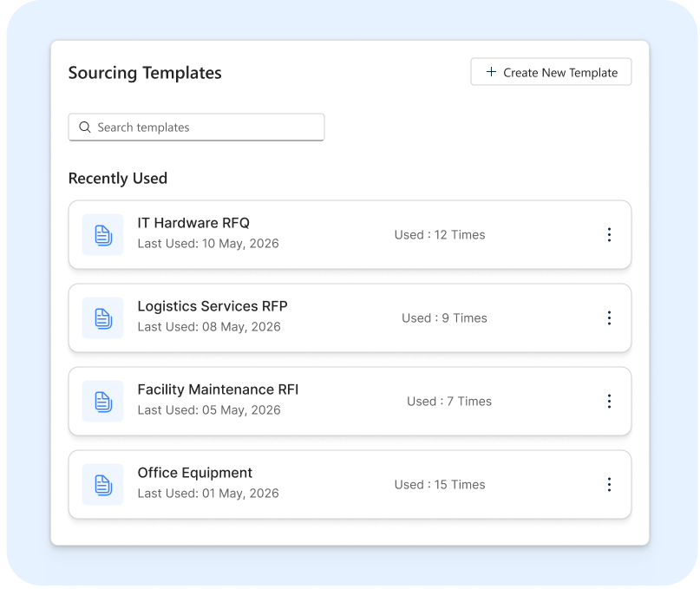Click the Sourcing Templates page title
Screen dimensions: 700x589
(145, 73)
